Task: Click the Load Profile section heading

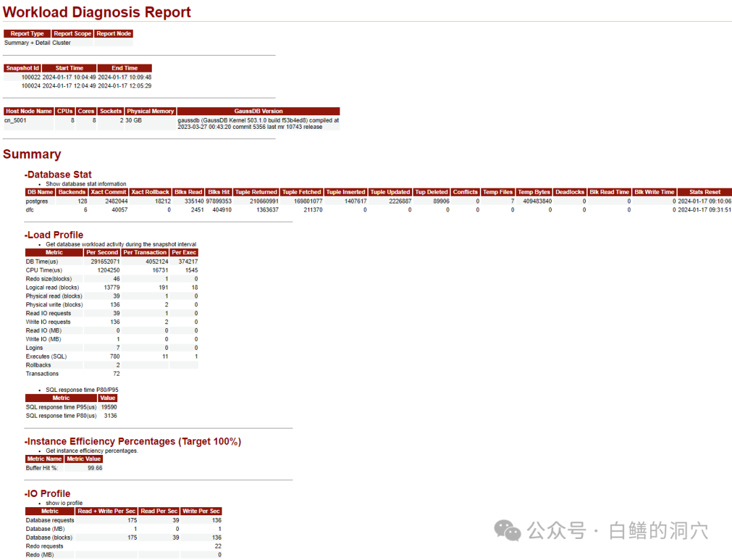Action: pos(54,235)
